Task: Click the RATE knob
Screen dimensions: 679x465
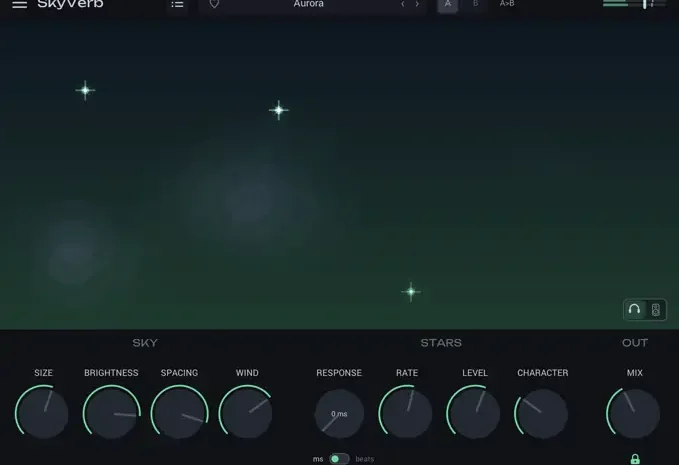Action: [406, 412]
